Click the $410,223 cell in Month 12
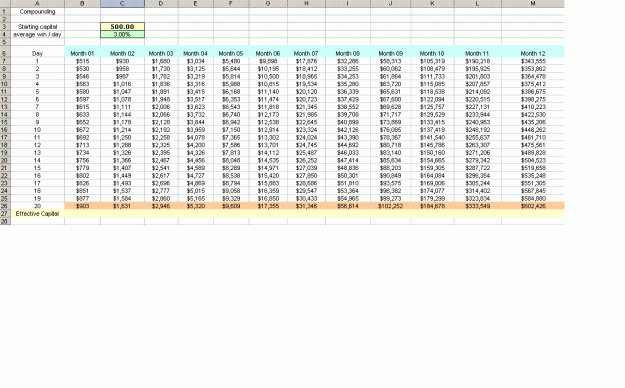 click(533, 107)
